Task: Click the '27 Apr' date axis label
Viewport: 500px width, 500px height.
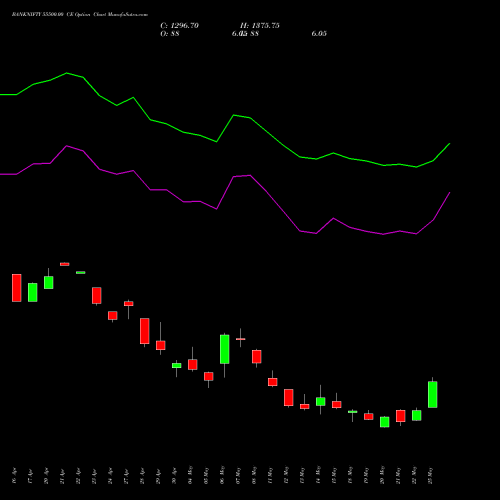Action: [x=126, y=476]
